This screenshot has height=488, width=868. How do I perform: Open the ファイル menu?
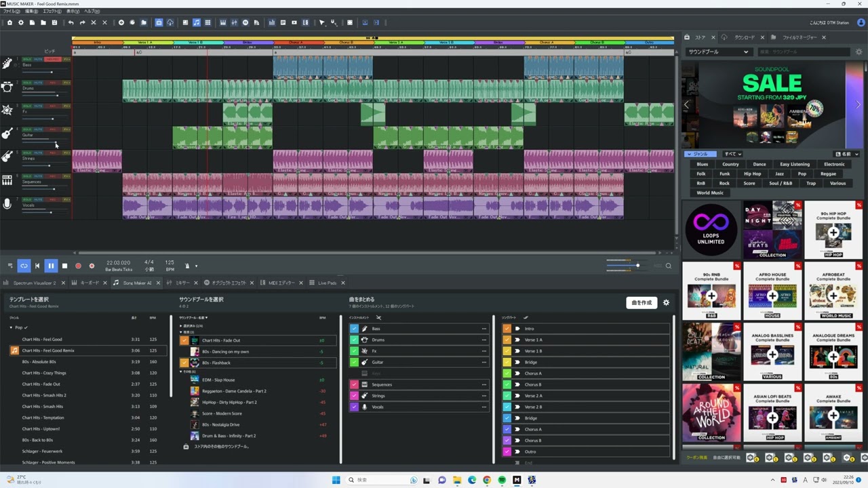coord(12,12)
